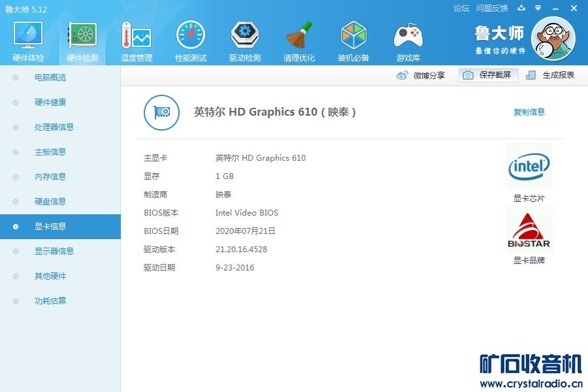The image size is (588, 392).
Task: Click the report icon beside 生成报表
Action: click(531, 75)
